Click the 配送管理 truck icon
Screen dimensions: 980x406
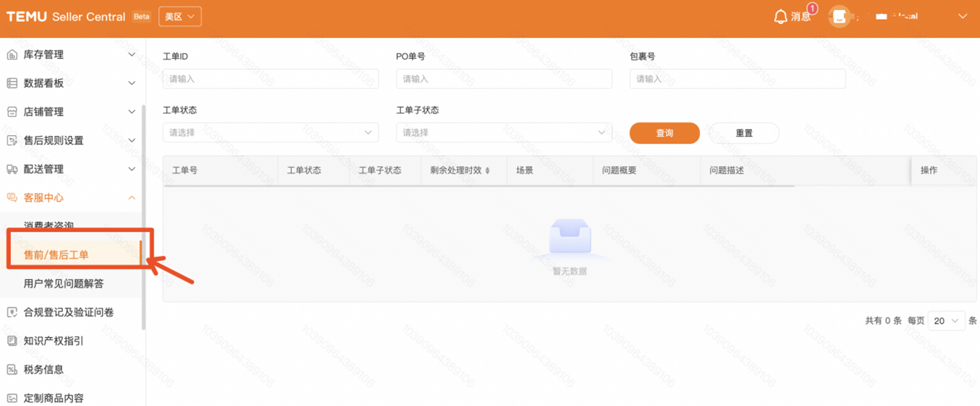[x=12, y=169]
